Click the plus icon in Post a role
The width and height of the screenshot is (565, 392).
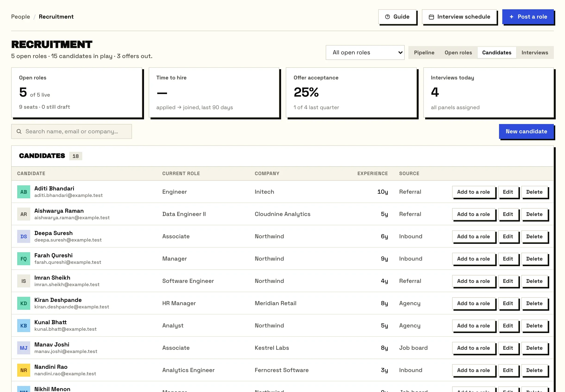pos(511,17)
